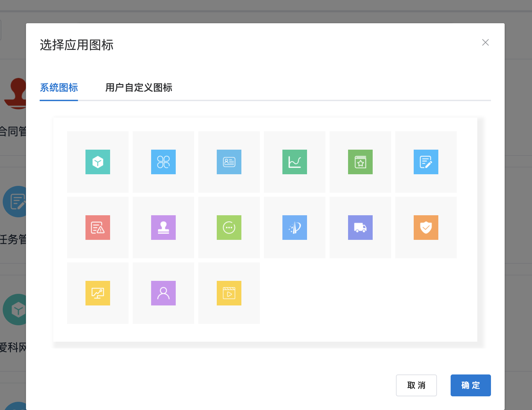This screenshot has width=532, height=410.
Task: Pick the orange shield checkmark icon
Action: 426,228
